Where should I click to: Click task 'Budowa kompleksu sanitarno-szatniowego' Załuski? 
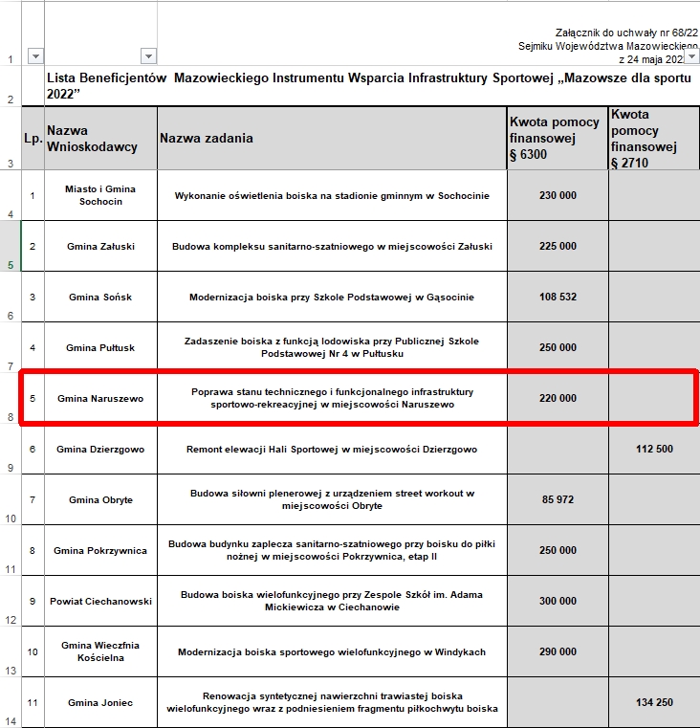click(333, 246)
